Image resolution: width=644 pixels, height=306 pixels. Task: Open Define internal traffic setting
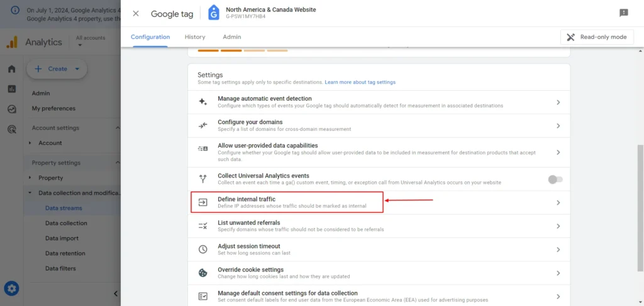379,203
